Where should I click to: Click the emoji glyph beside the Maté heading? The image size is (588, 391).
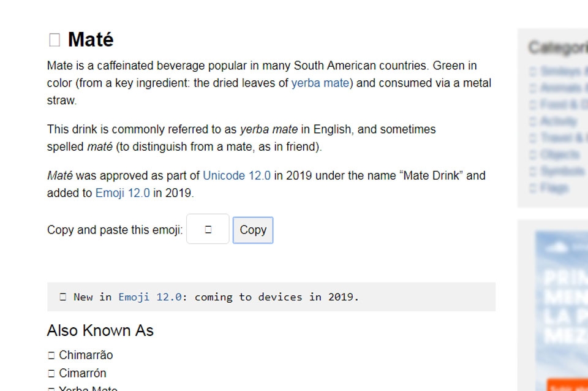pyautogui.click(x=54, y=40)
